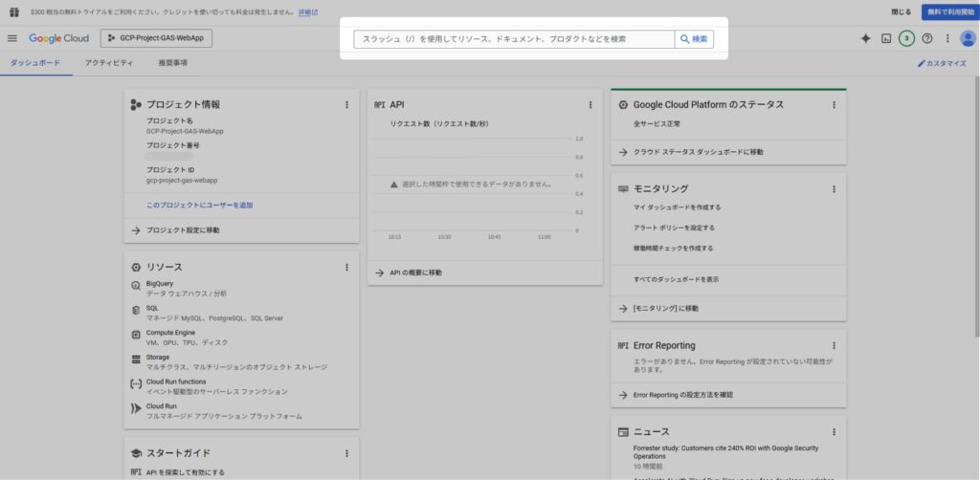This screenshot has width=980, height=480.
Task: Click the BigQuery resource icon
Action: (x=136, y=286)
